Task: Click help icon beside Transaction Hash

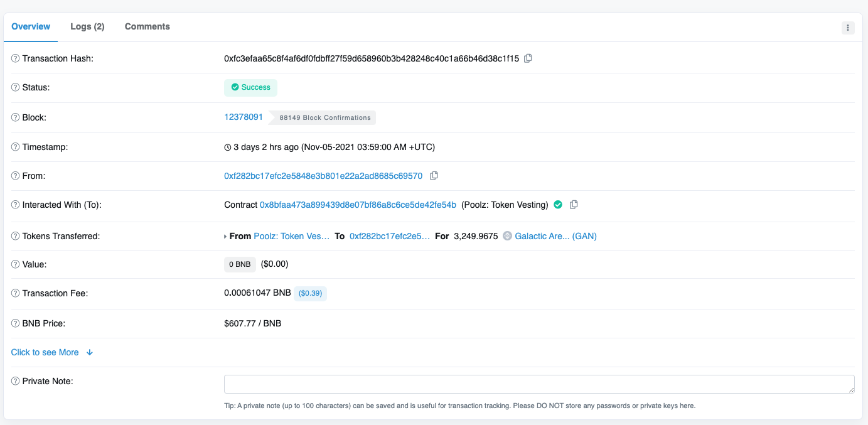Action: tap(16, 58)
